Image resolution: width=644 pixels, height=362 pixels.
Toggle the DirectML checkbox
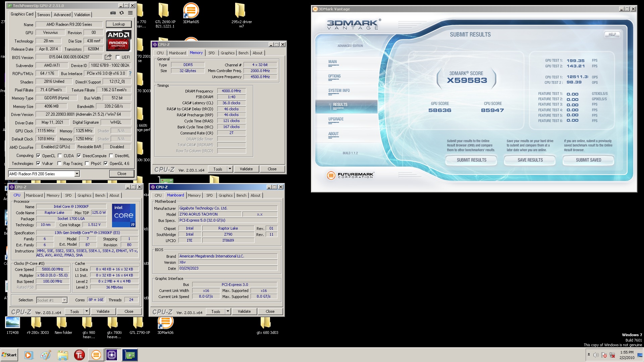coord(111,156)
